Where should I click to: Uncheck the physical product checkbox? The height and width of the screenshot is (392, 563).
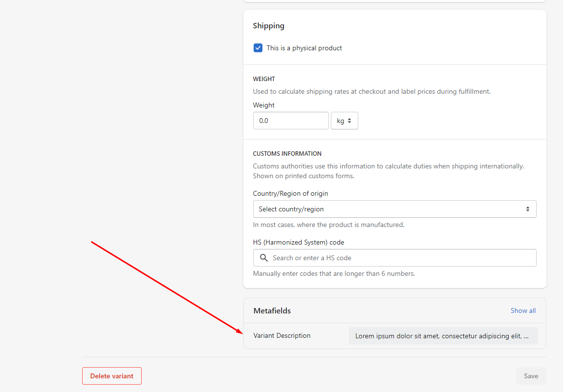[x=258, y=48]
